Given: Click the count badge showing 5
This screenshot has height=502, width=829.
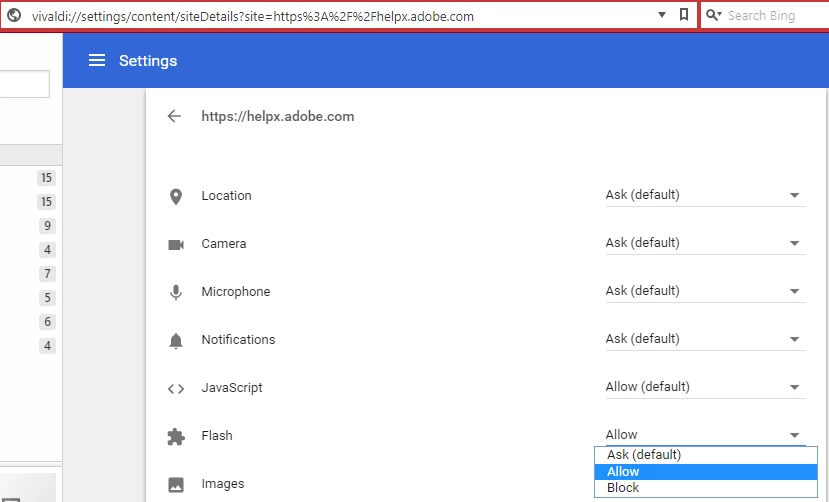Looking at the screenshot, I should (47, 298).
